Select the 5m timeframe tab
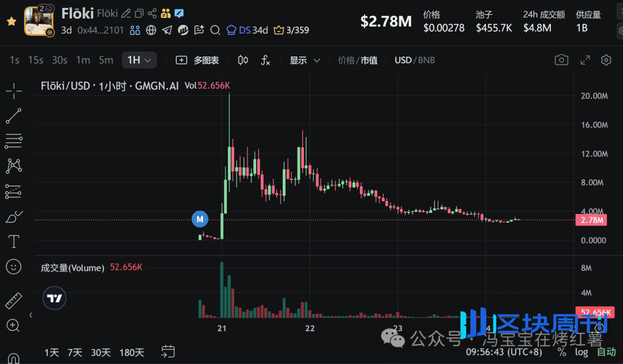 [x=106, y=60]
